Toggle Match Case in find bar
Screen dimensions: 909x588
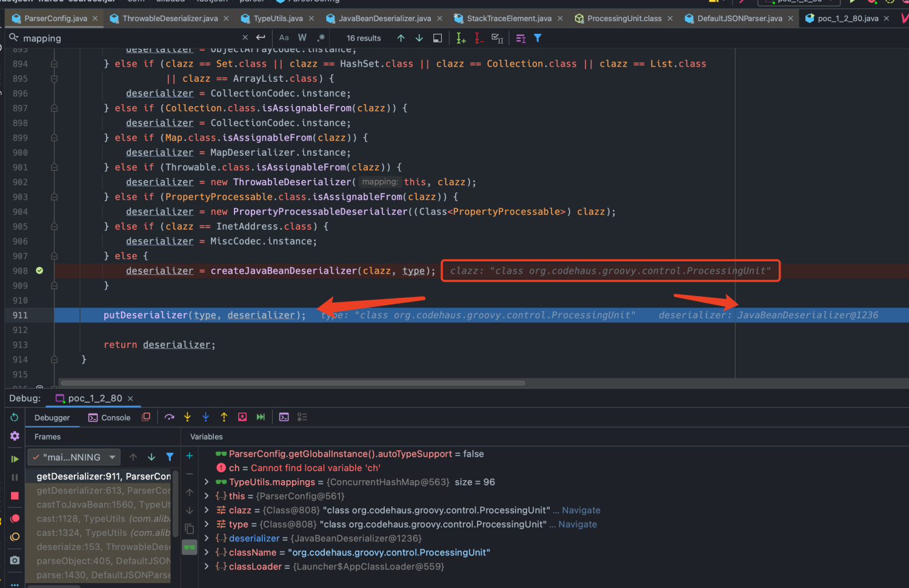[x=284, y=38]
